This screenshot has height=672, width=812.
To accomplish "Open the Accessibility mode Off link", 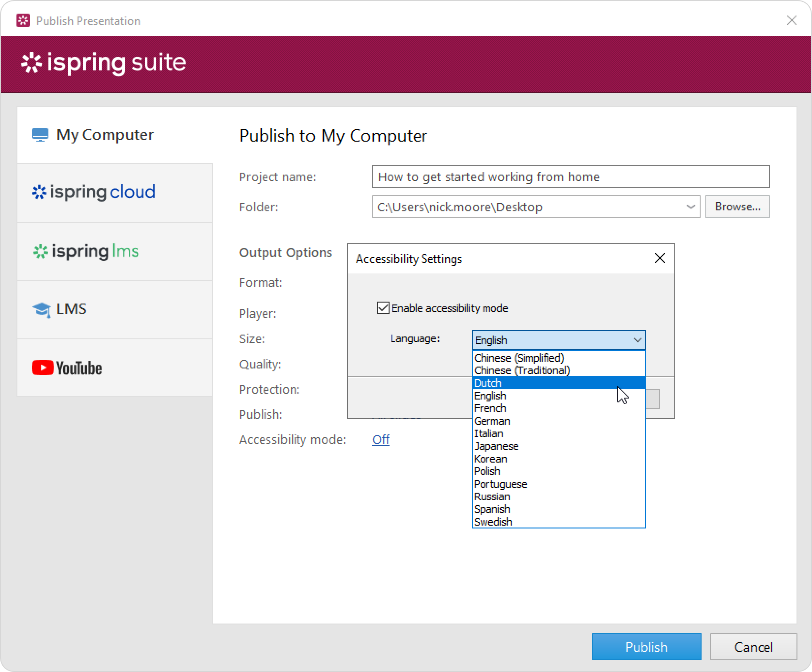I will [x=381, y=440].
